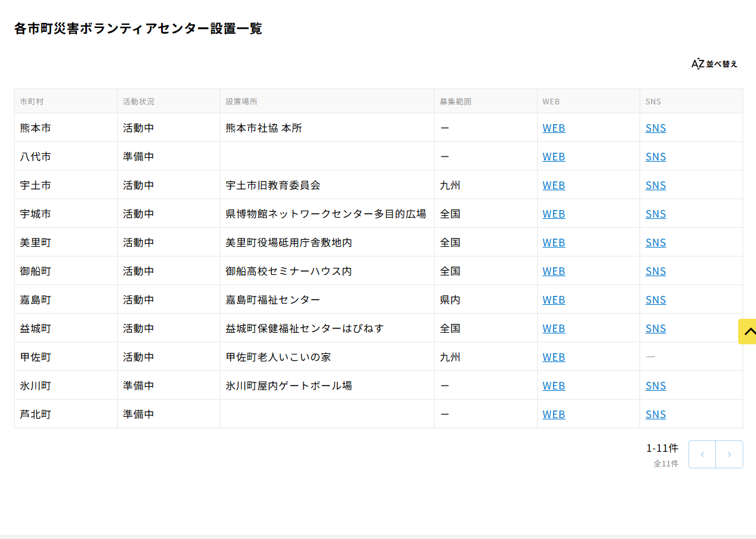
Task: Open WEB link for 宇土市
Action: click(x=554, y=185)
